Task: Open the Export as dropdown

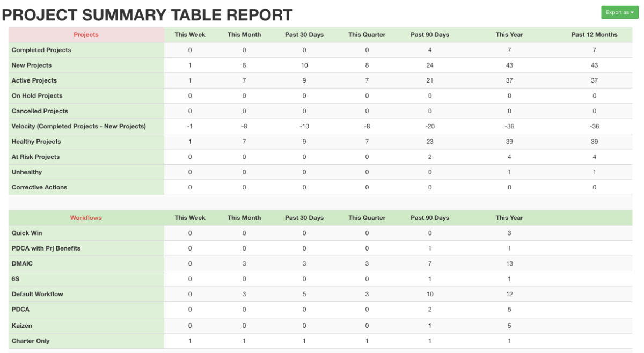Action: (x=619, y=11)
